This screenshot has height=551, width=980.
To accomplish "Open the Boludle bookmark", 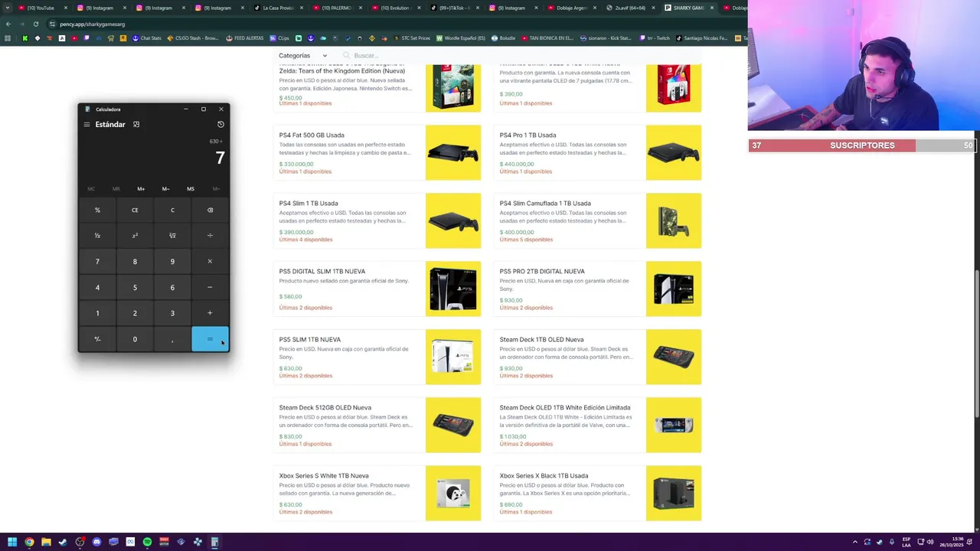I will 503,38.
